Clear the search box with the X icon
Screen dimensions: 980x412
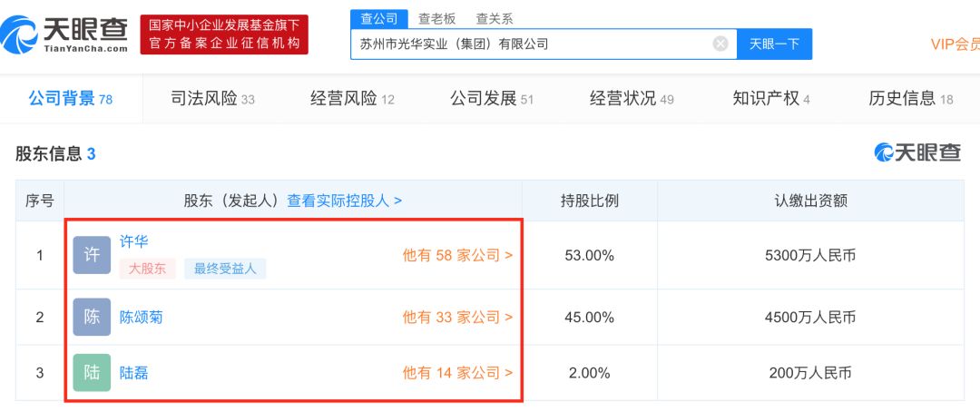[720, 44]
